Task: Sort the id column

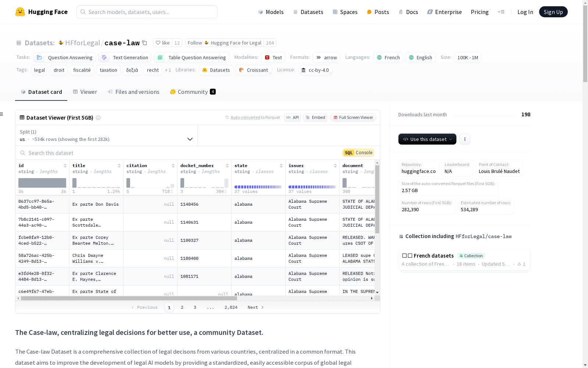Action: pyautogui.click(x=65, y=166)
